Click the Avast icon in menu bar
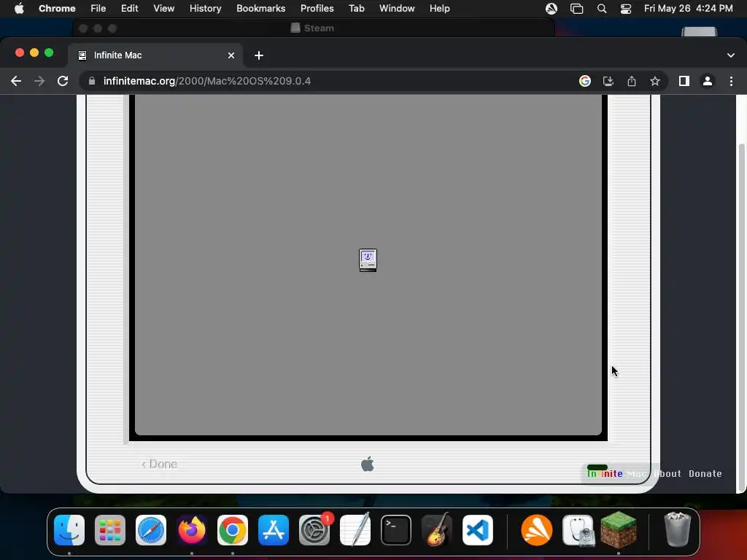The width and height of the screenshot is (747, 560). 551,8
